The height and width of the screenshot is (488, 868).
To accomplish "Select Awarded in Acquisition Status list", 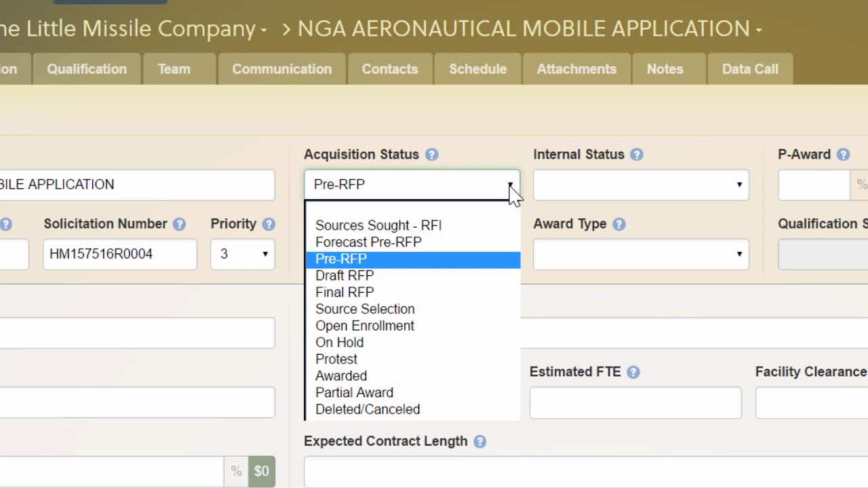I will click(x=341, y=376).
